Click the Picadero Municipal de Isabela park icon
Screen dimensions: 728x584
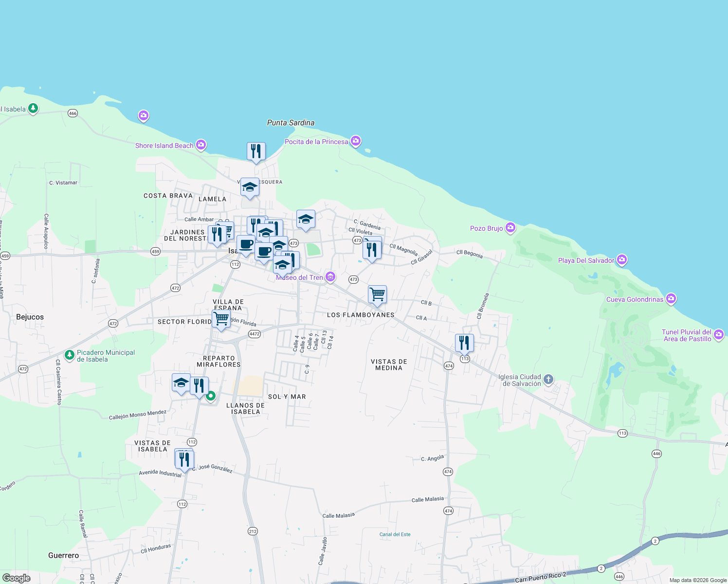click(x=70, y=355)
